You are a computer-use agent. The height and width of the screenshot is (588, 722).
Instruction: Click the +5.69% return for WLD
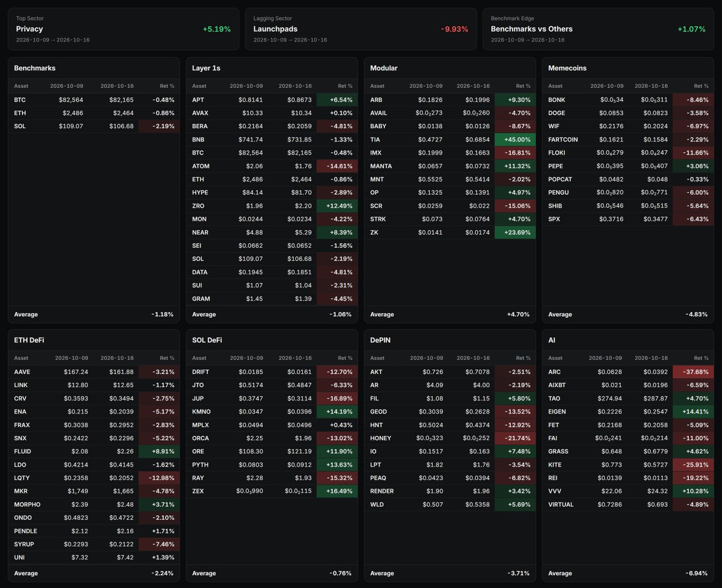click(515, 504)
